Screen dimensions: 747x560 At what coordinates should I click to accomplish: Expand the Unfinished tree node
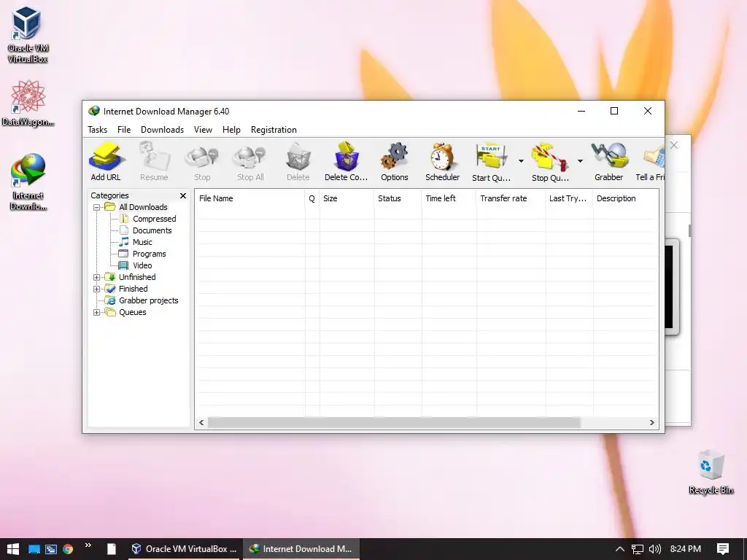click(97, 277)
